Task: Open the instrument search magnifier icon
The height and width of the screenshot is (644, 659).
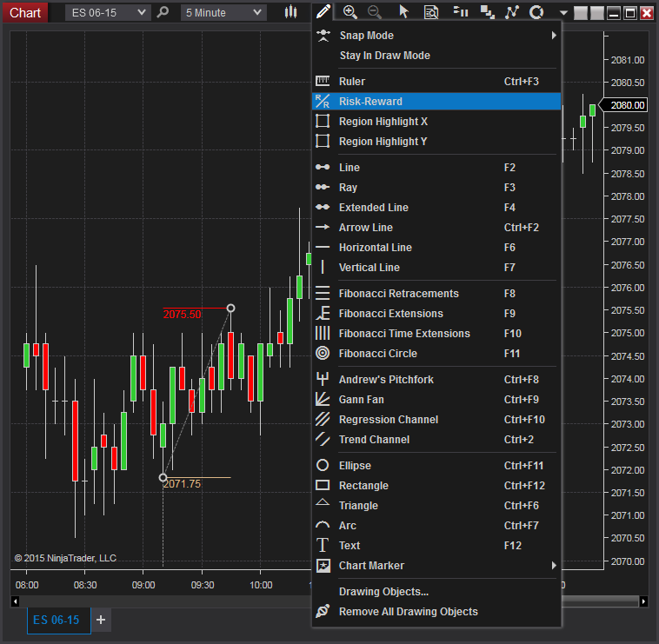Action: (x=163, y=12)
